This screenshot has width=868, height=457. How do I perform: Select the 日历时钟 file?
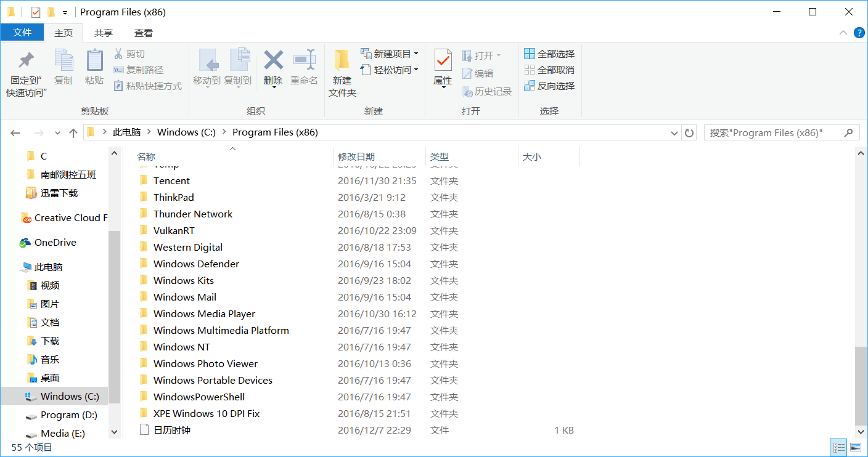click(165, 430)
